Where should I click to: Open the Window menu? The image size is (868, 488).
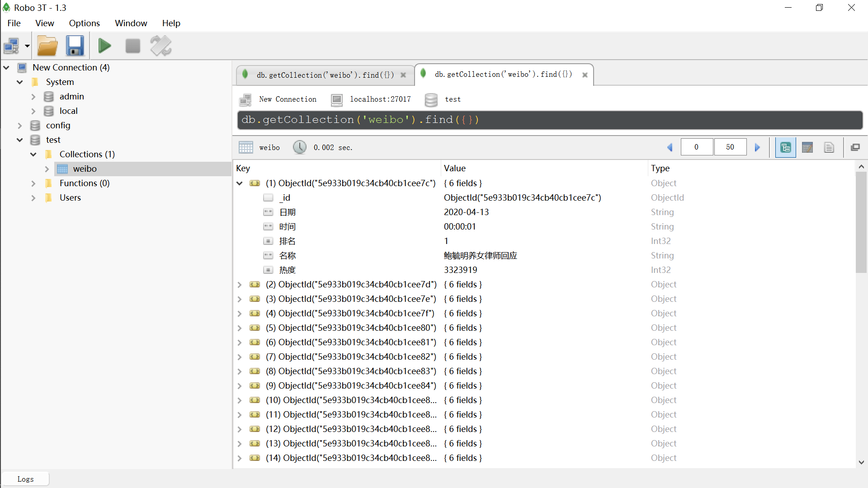(131, 23)
